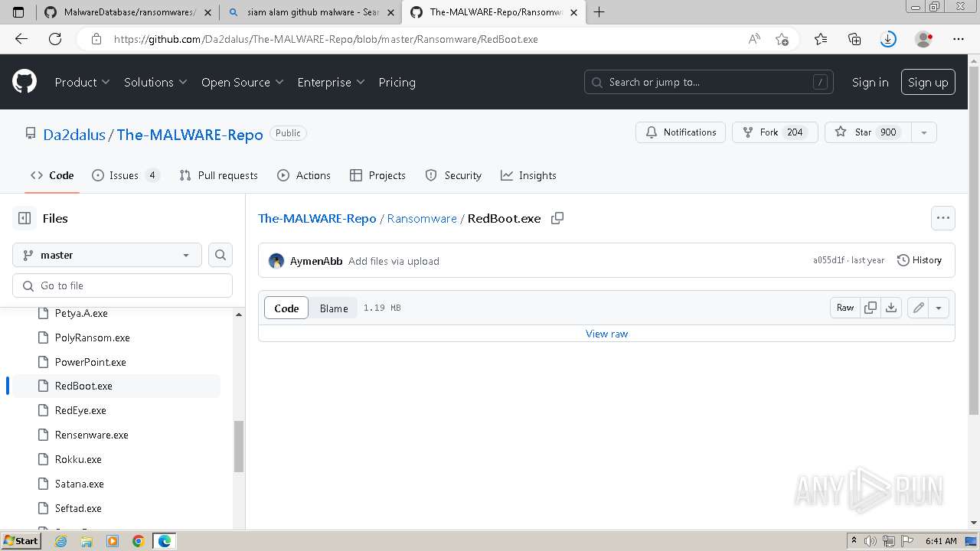Copy file path icon next to RedBoot.exe
980x551 pixels.
pos(557,218)
